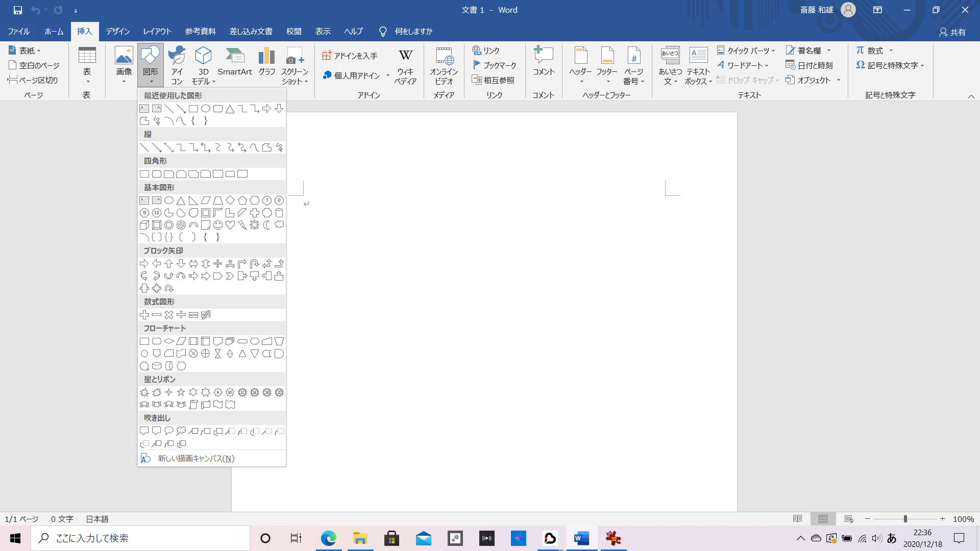Click 0 文字 word count in status bar
This screenshot has width=980, height=551.
point(61,519)
